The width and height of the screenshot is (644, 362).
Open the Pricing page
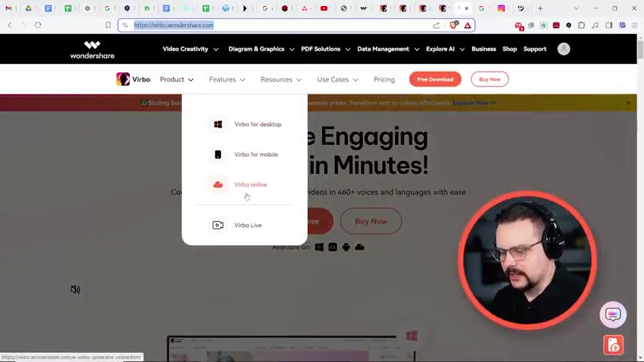[x=384, y=79]
